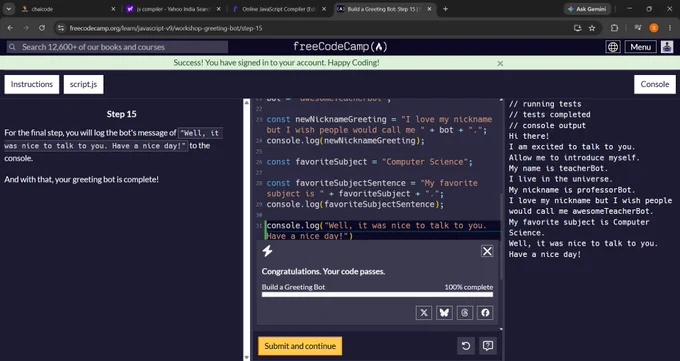Open the media control icon in toolbar
The width and height of the screenshot is (680, 361).
click(x=638, y=28)
